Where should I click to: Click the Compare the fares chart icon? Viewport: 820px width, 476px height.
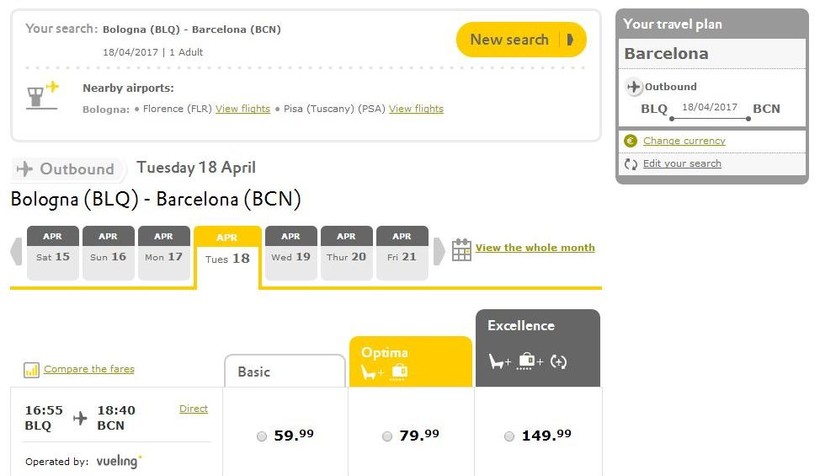click(x=31, y=370)
